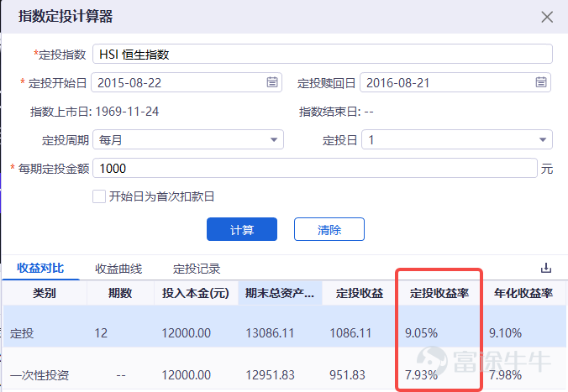
Task: Sort by 年化收益率 column header
Action: tap(523, 293)
